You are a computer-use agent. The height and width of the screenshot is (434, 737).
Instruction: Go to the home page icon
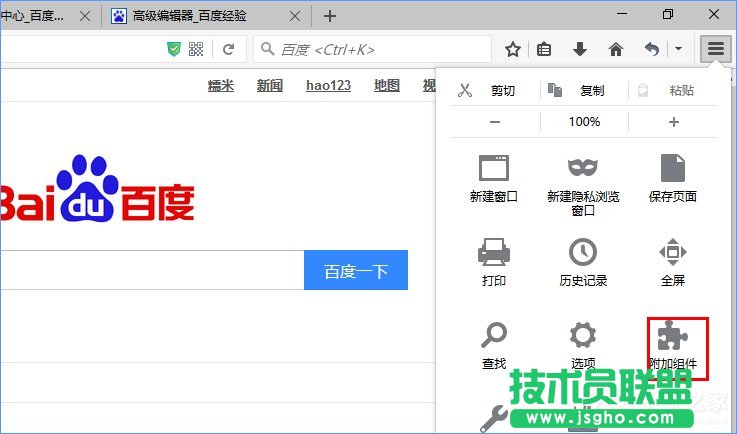616,49
